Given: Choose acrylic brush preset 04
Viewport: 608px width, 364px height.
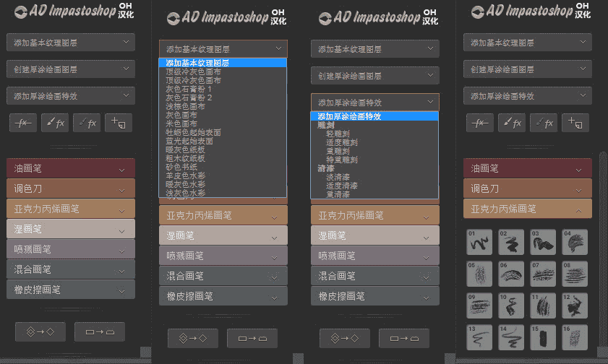Looking at the screenshot, I should [575, 242].
